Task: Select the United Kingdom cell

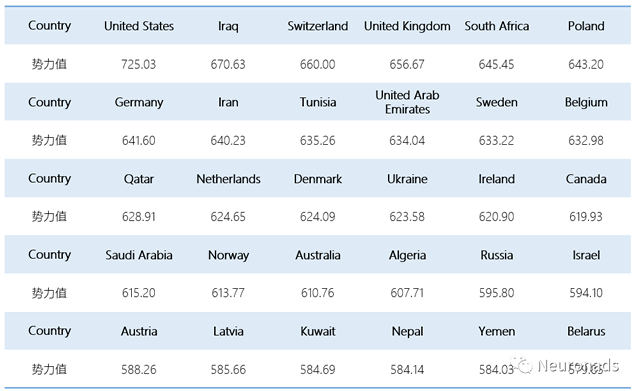Action: coord(407,26)
